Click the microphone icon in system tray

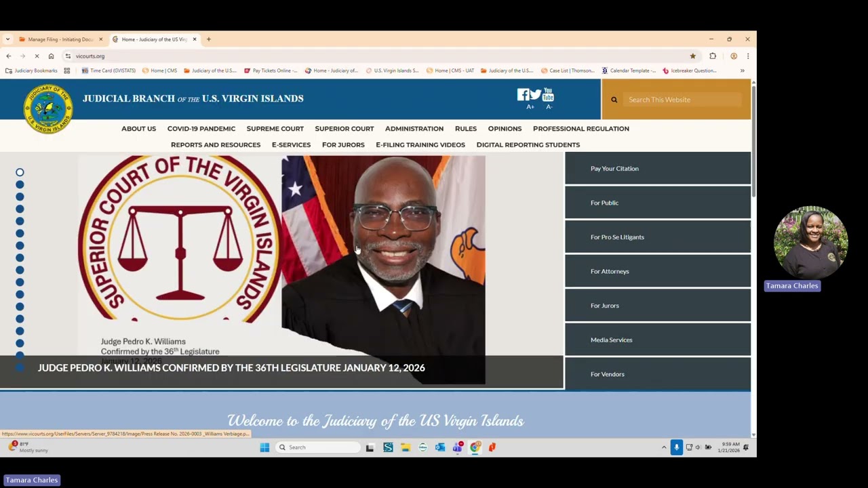(676, 447)
